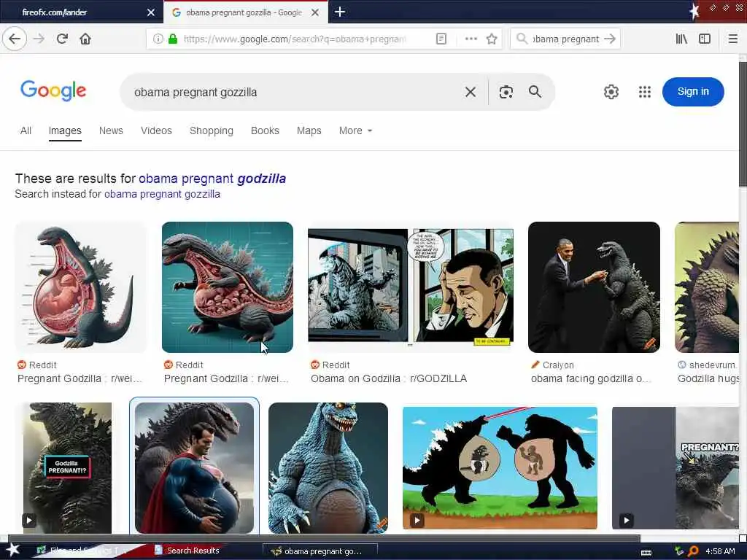The width and height of the screenshot is (747, 560).
Task: Open shedevrum Godzilla hugs result link
Action: (708, 378)
